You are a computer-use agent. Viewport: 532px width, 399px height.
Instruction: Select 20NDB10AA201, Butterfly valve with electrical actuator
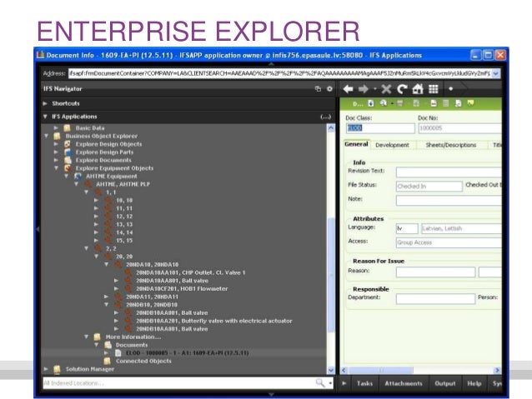[214, 321]
